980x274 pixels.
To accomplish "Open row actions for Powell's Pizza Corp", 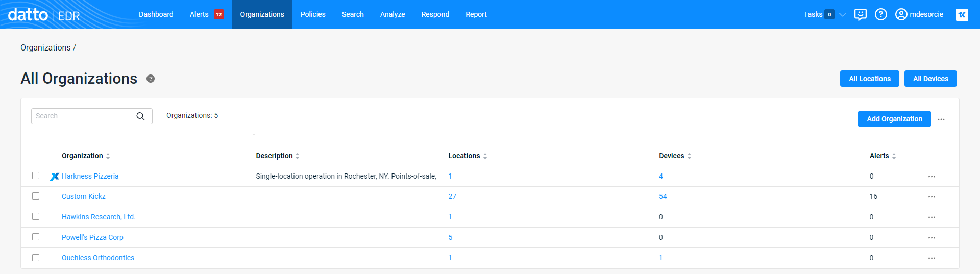I will pyautogui.click(x=932, y=238).
